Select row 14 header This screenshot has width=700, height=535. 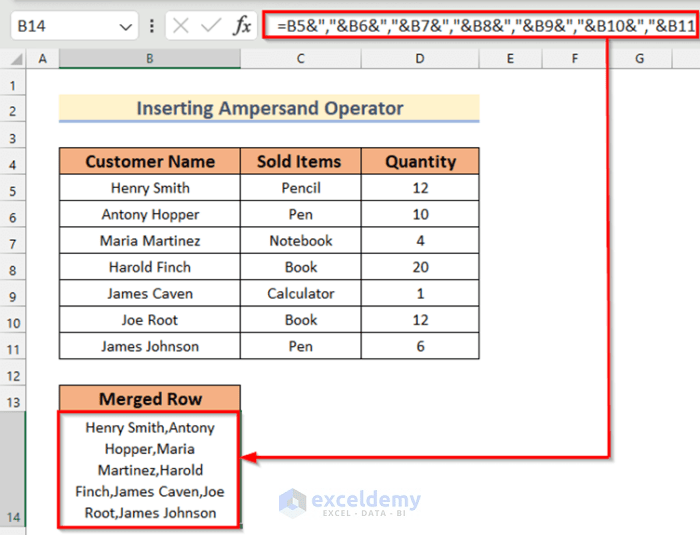click(12, 469)
